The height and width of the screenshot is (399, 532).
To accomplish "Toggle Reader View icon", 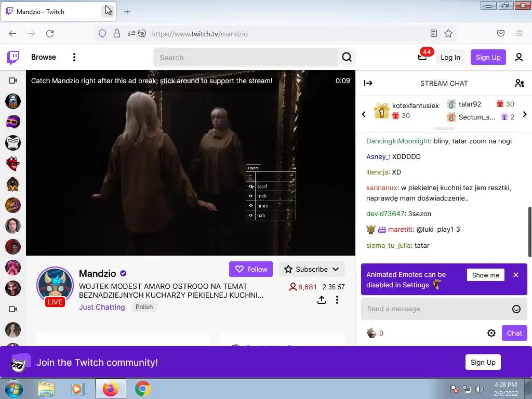I will click(x=433, y=33).
